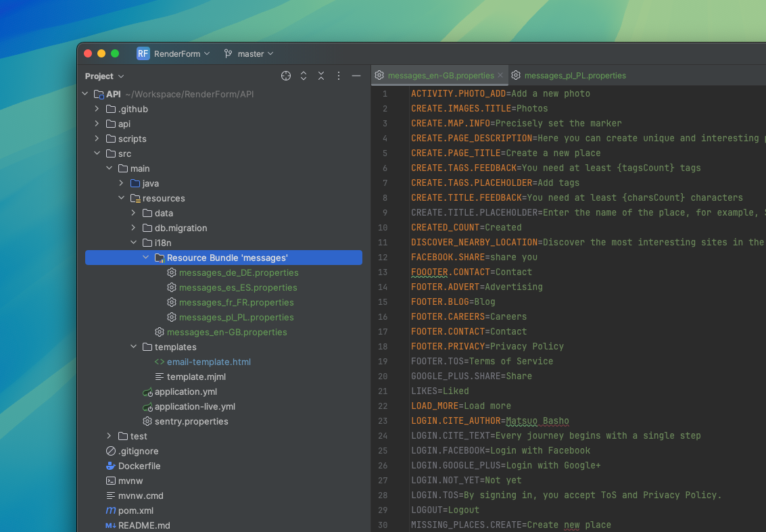Click the text file icon of template.mjml

[x=160, y=377]
